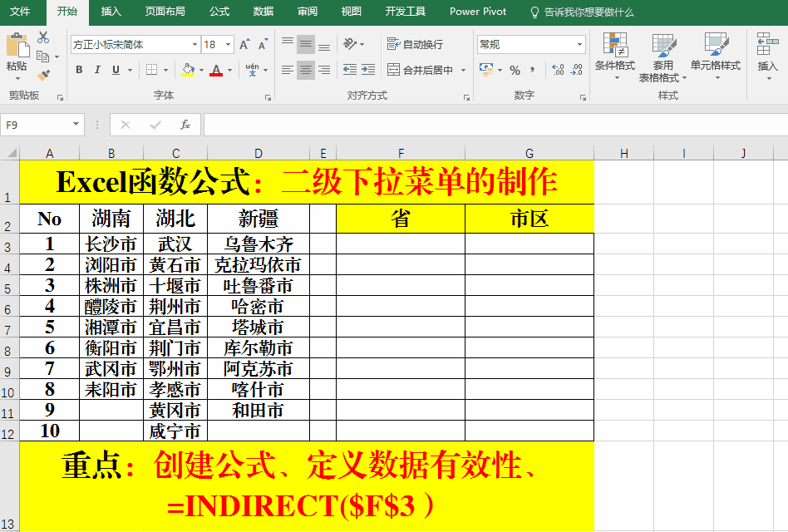Open the Merge and Center dropdown arrow
Screen dimensions: 788x532
[x=463, y=71]
